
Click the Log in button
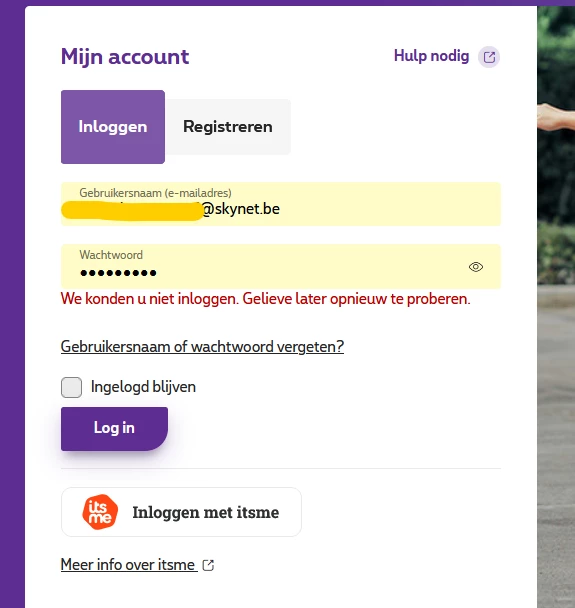pos(114,428)
